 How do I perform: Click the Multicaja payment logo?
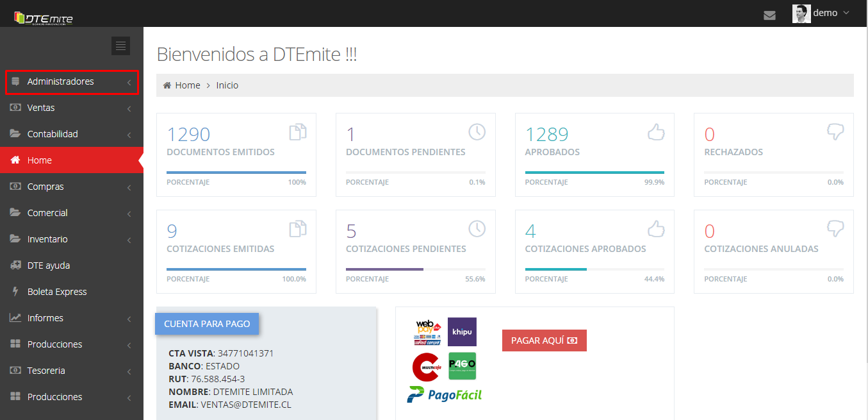pos(427,366)
